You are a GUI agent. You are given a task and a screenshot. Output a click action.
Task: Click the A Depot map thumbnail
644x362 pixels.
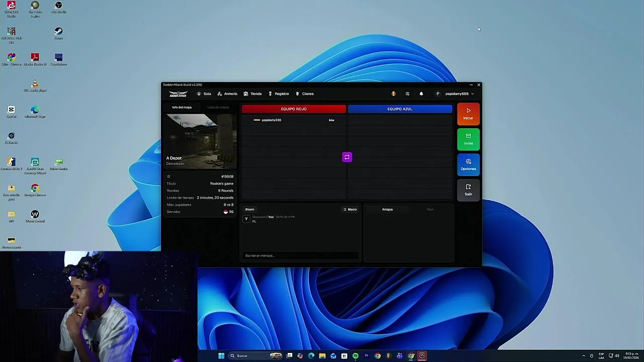tap(201, 141)
